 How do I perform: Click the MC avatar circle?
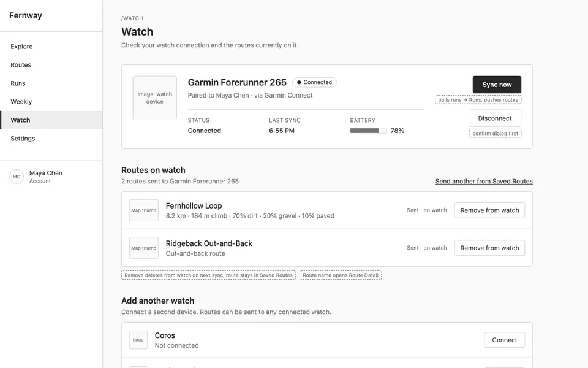coord(17,177)
